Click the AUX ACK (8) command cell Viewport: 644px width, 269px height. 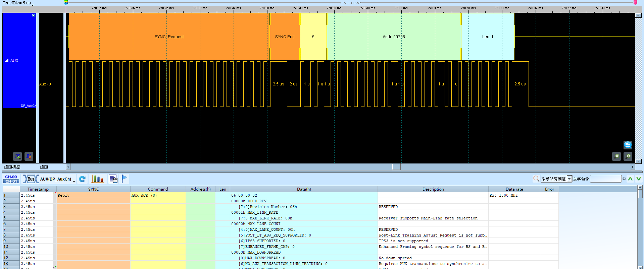click(x=158, y=195)
